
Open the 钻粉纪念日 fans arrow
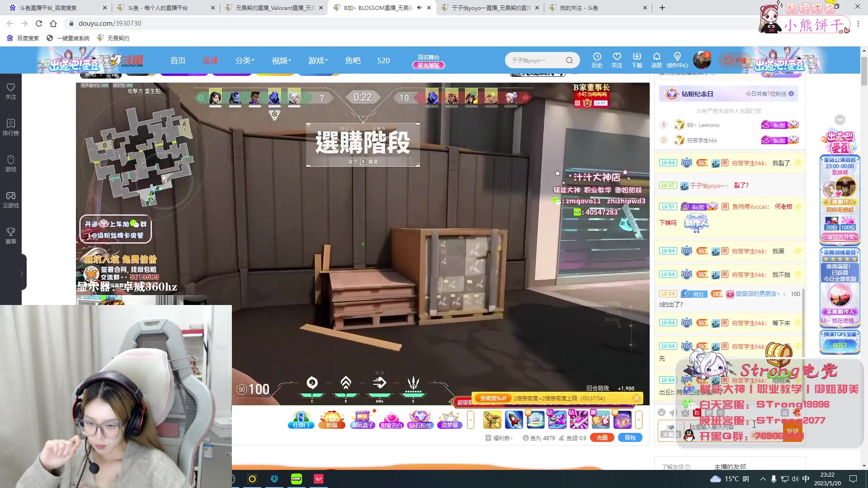coord(791,94)
